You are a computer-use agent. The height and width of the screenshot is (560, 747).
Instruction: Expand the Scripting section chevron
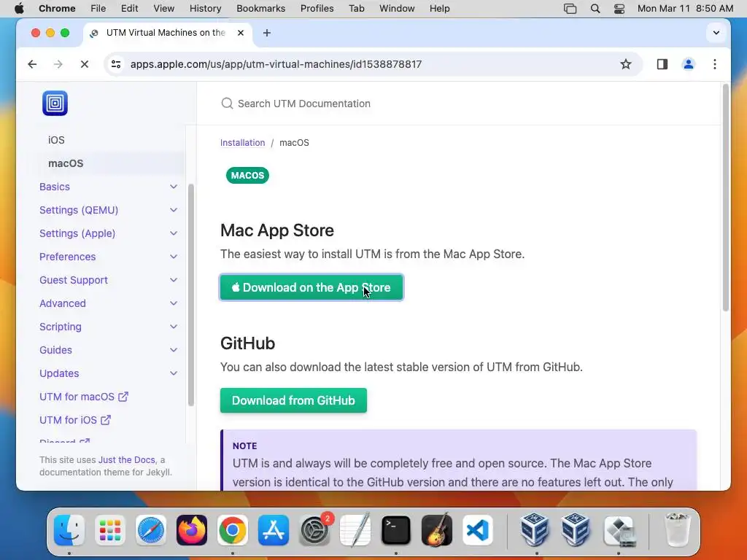pos(174,327)
